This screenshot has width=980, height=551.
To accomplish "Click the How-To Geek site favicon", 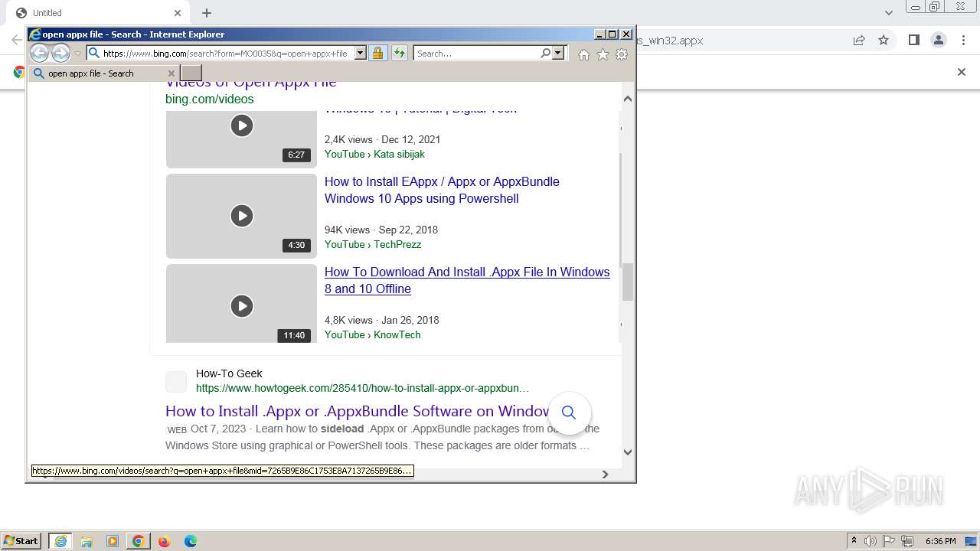I will (x=176, y=381).
